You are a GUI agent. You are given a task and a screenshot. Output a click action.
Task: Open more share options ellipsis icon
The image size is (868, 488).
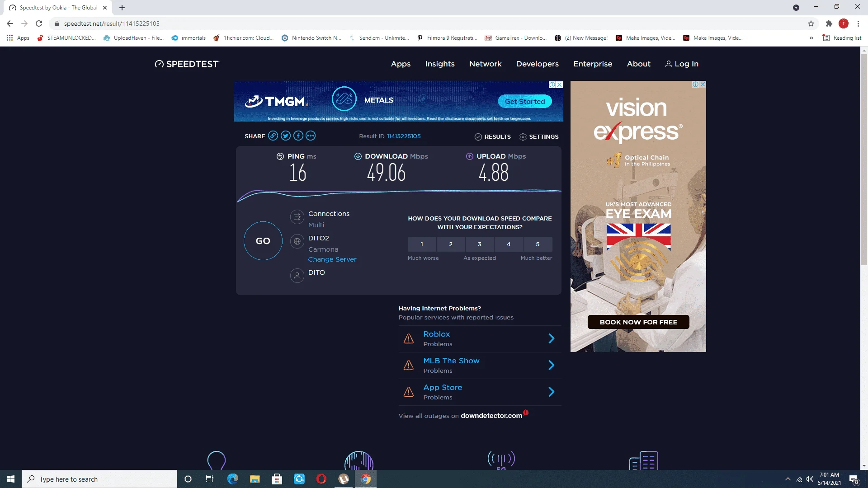coord(311,136)
